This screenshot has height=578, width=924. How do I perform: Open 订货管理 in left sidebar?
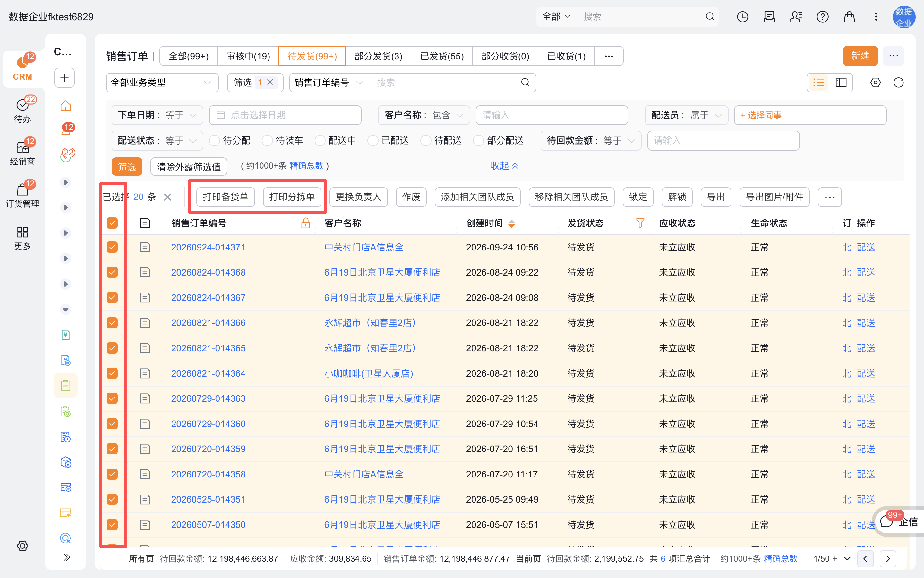tap(22, 195)
